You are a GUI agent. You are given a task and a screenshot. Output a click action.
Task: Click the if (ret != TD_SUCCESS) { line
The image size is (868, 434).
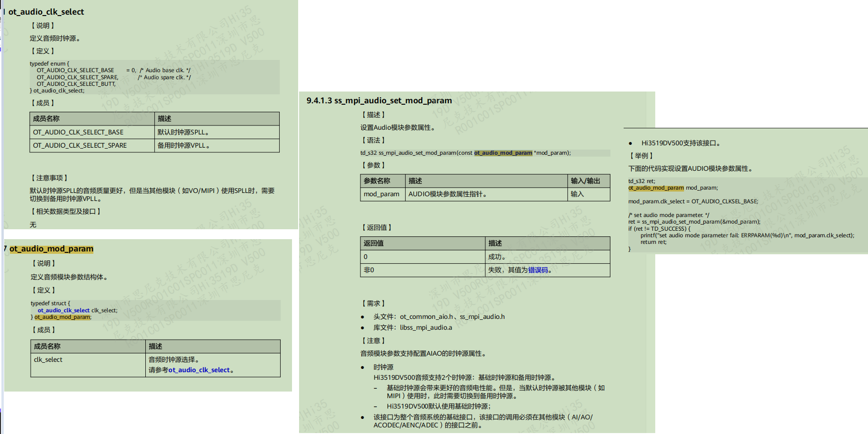point(659,229)
